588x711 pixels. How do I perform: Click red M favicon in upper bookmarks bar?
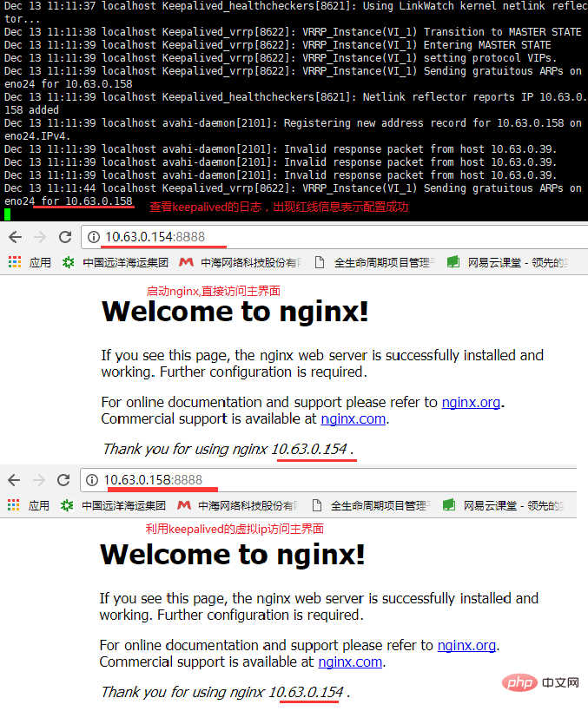click(186, 261)
